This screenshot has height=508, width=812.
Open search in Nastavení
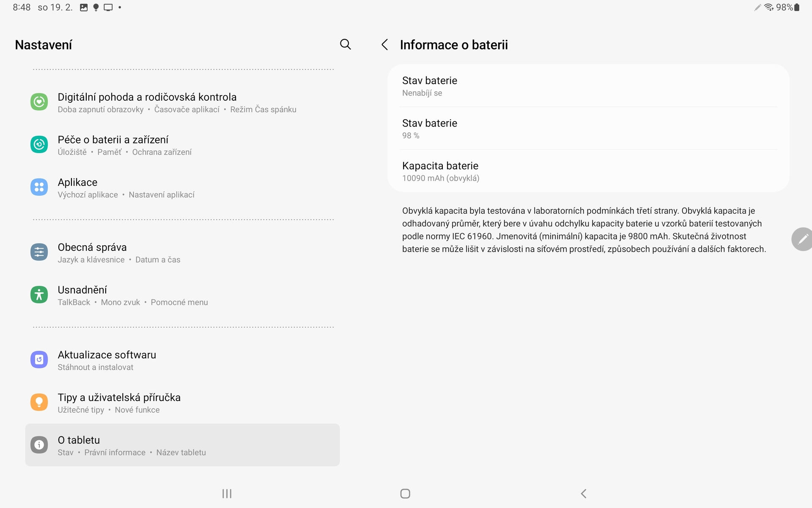point(345,44)
